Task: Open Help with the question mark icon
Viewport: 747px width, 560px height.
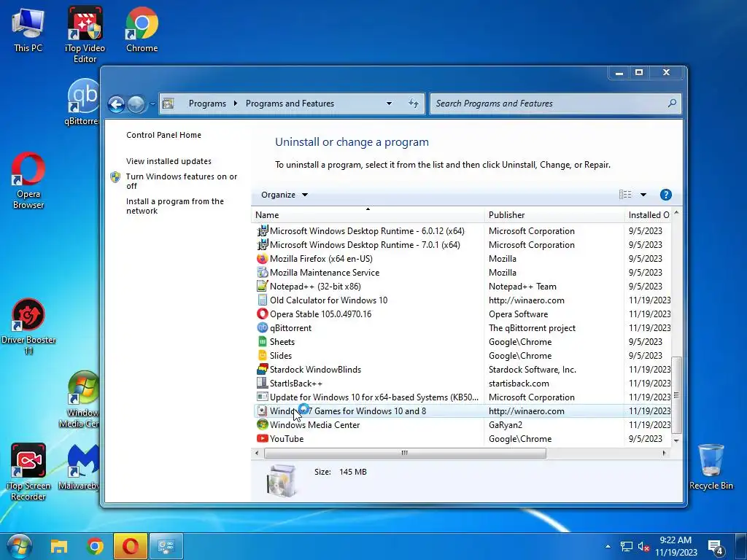Action: pos(665,195)
